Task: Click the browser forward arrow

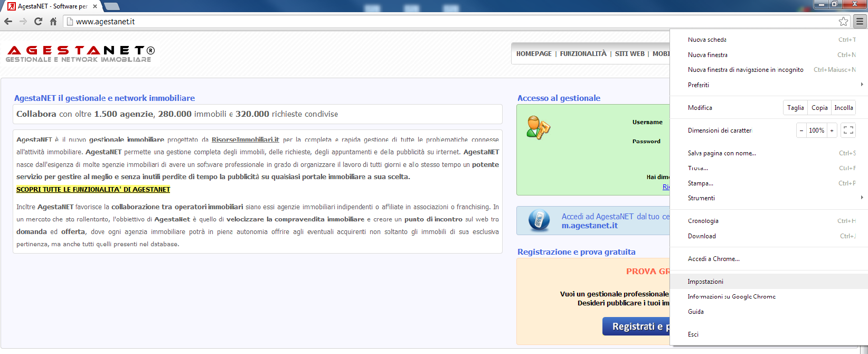Action: coord(23,22)
